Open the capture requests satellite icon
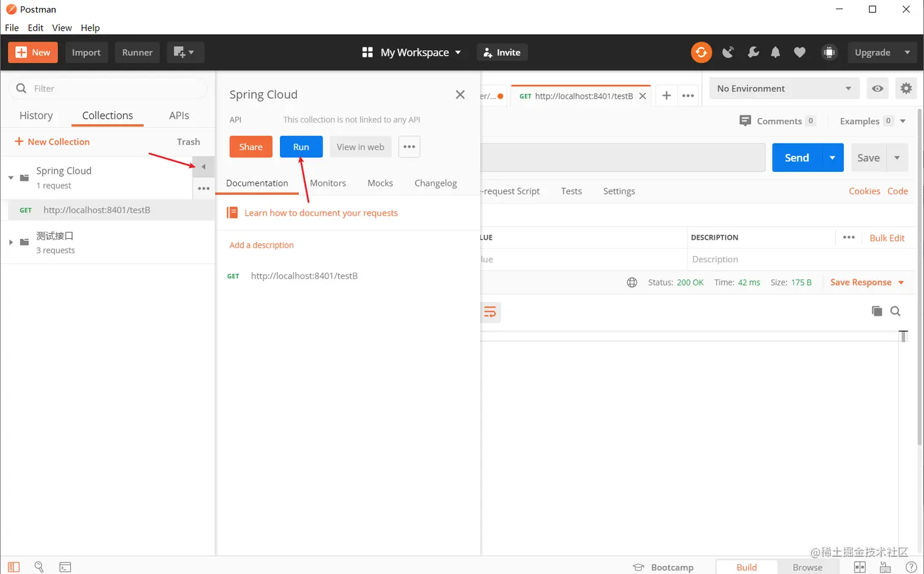 pyautogui.click(x=728, y=53)
